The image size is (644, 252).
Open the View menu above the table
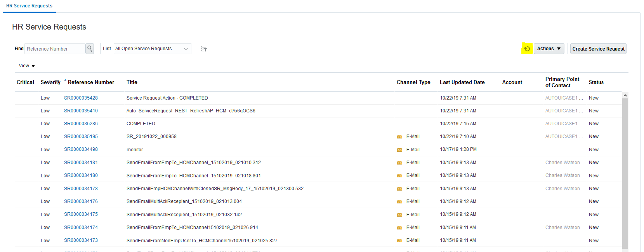click(x=27, y=66)
